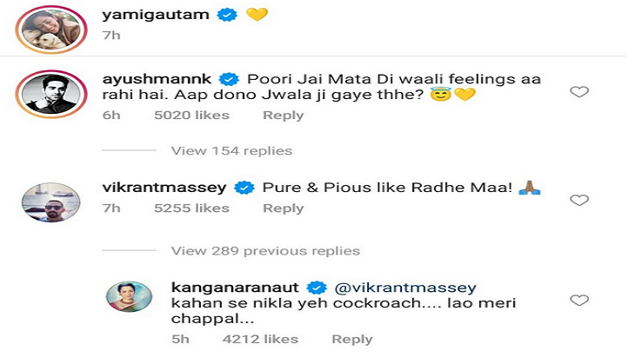Click verified badge beside kanganaranaut username
Screen dimensions: 635x364
point(317,288)
